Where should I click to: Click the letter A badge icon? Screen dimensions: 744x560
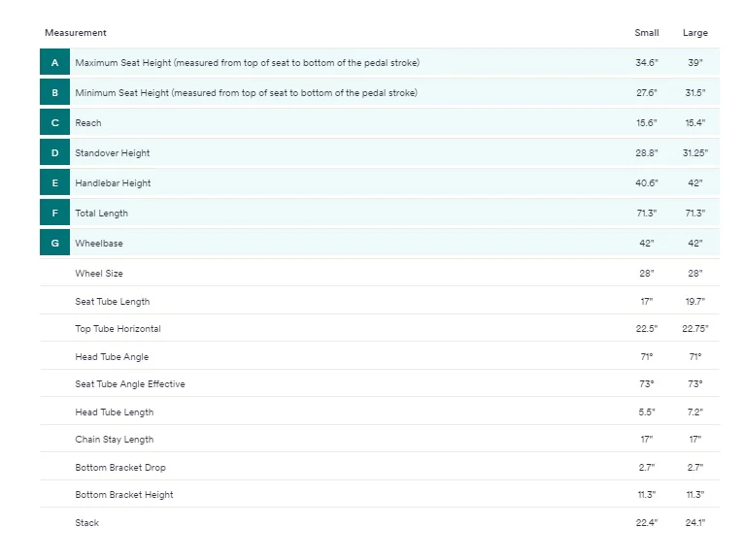pos(54,63)
